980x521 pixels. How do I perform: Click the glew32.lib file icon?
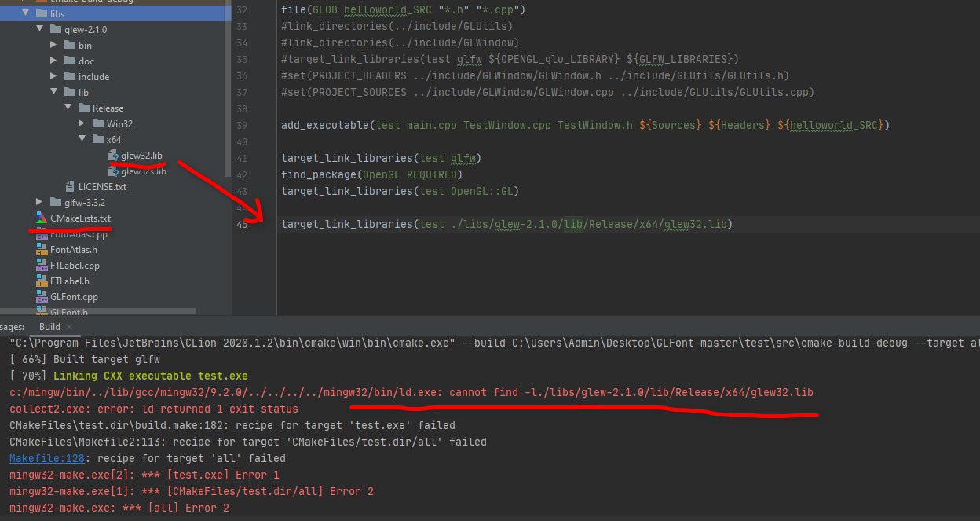point(113,155)
